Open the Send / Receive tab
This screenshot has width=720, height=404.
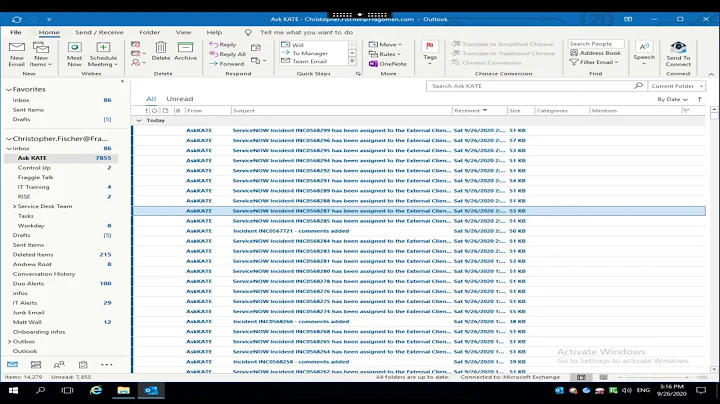point(99,32)
